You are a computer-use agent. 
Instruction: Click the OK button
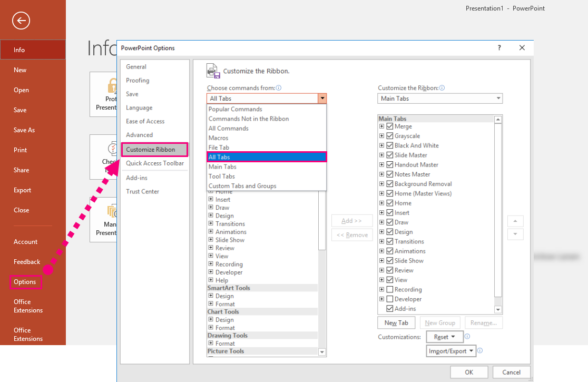point(469,373)
